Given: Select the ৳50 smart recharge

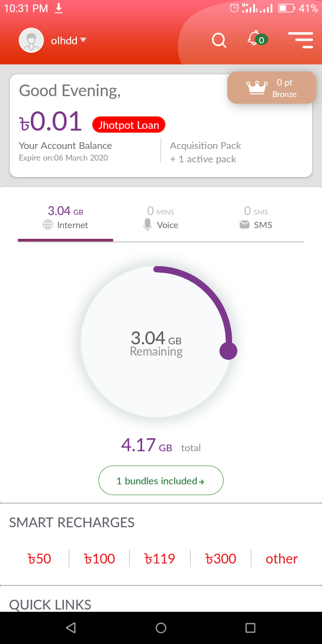Looking at the screenshot, I should point(39,559).
